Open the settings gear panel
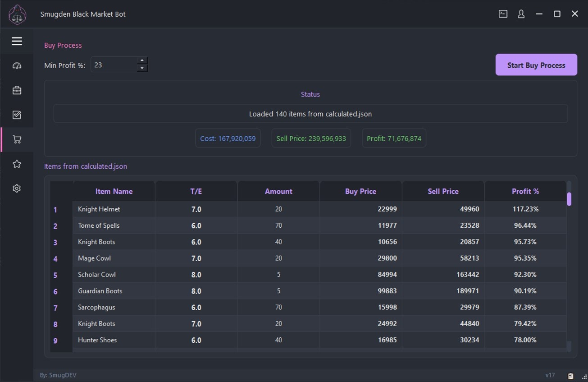This screenshot has height=382, width=588. 17,188
